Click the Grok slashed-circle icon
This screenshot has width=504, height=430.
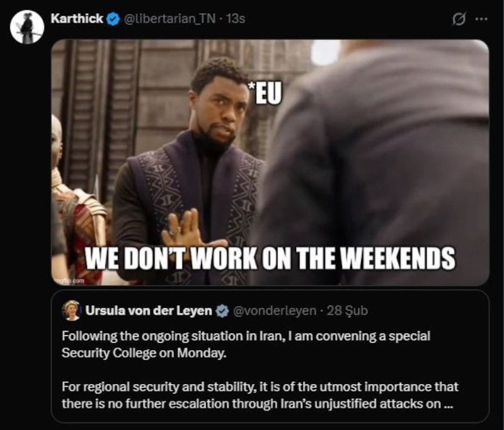tap(459, 20)
